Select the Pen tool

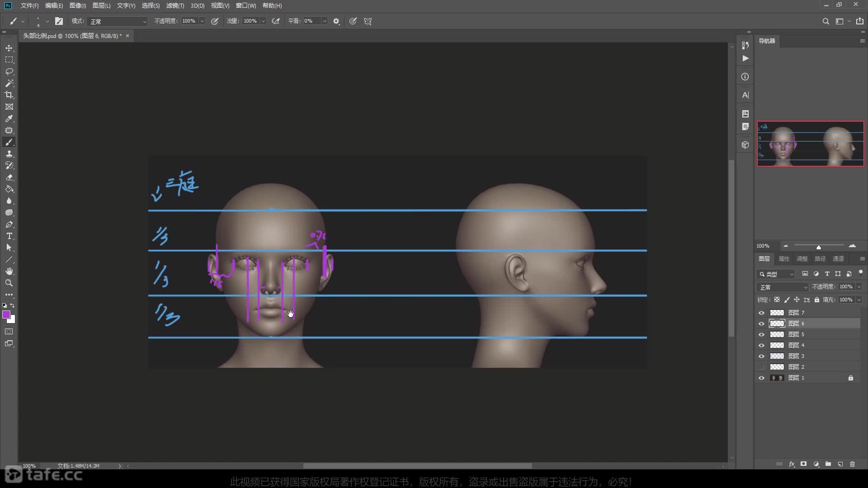tap(9, 224)
